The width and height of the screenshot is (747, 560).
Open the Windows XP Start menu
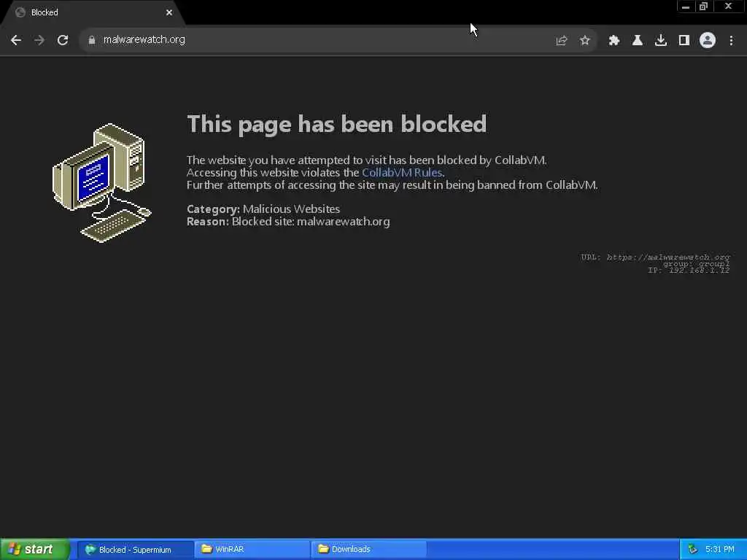[35, 550]
